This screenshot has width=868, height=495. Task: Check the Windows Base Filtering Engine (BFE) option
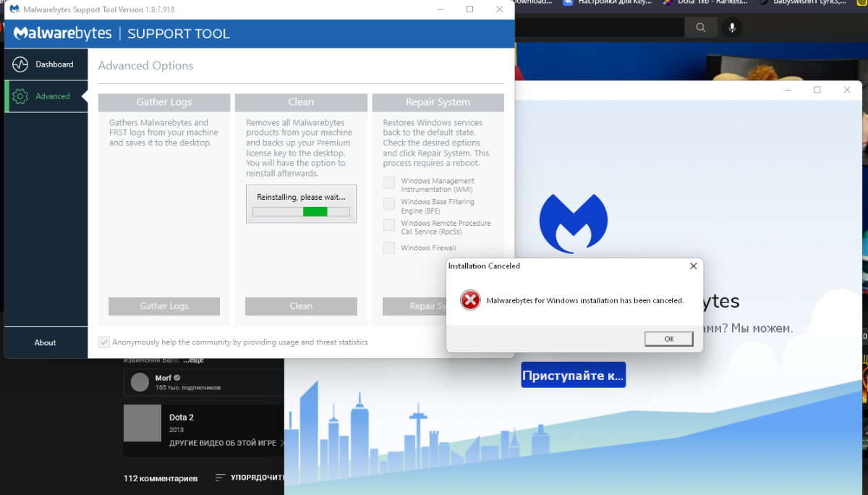click(x=389, y=206)
